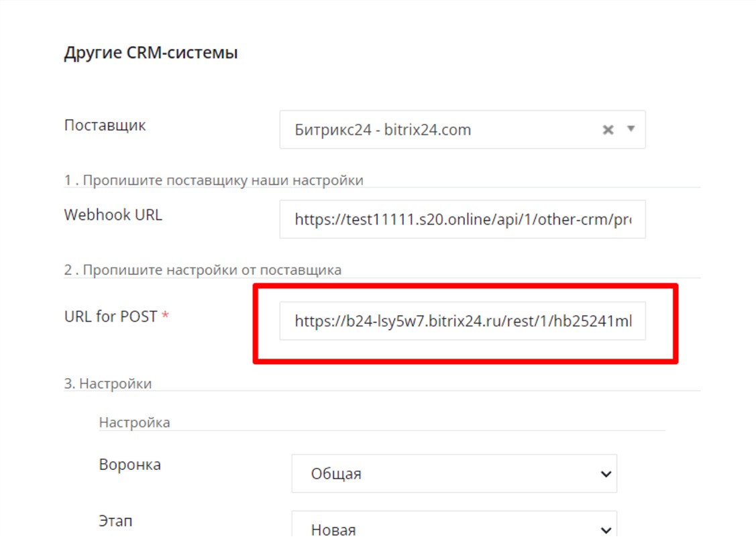Click the Этап label
The width and height of the screenshot is (756, 549).
pyautogui.click(x=115, y=521)
